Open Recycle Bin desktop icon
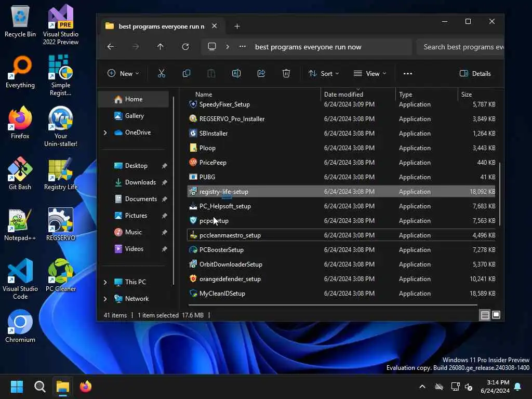The width and height of the screenshot is (532, 399). tap(20, 22)
